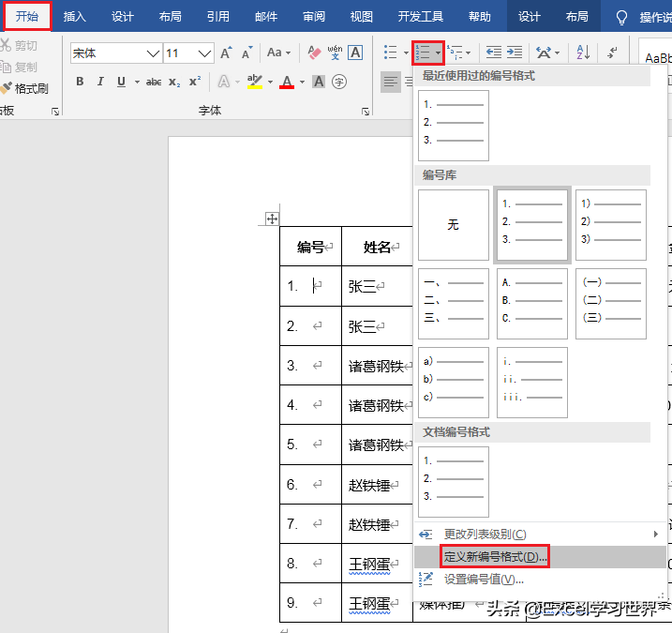Apply superscript formatting
The height and width of the screenshot is (633, 672).
(195, 81)
